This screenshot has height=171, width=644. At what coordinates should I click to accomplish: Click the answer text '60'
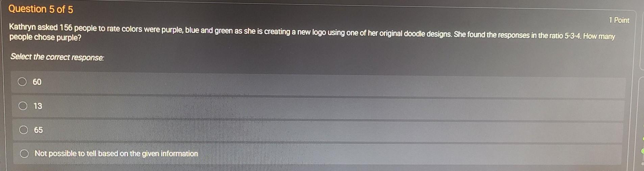(x=37, y=82)
